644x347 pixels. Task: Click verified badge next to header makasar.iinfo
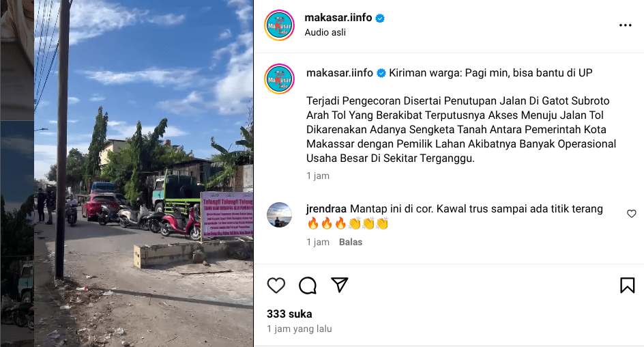click(x=380, y=18)
